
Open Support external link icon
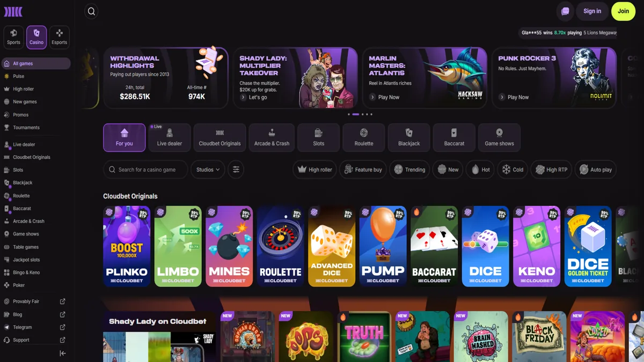tap(62, 340)
